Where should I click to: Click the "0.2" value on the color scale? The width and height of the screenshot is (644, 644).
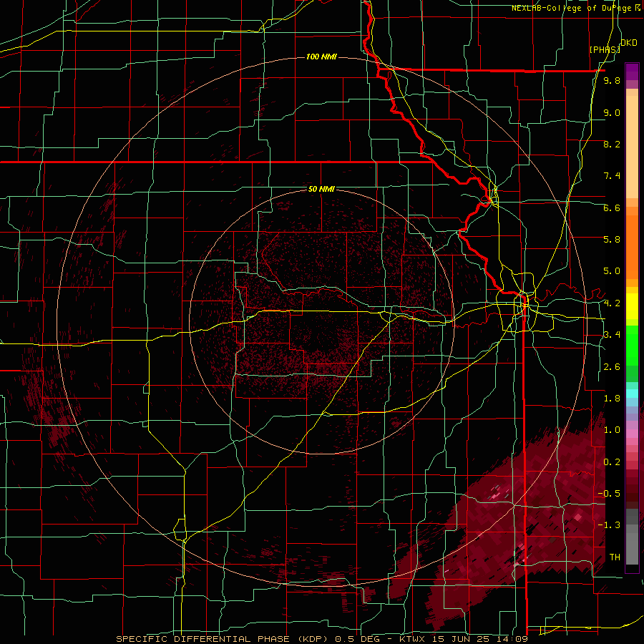click(x=612, y=462)
